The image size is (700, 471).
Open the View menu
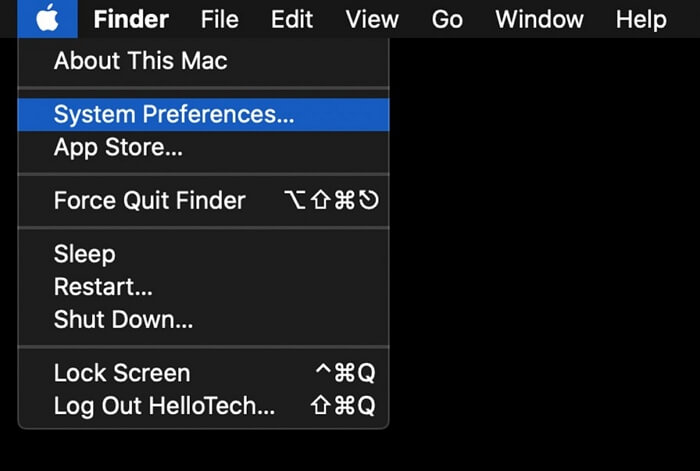click(372, 19)
